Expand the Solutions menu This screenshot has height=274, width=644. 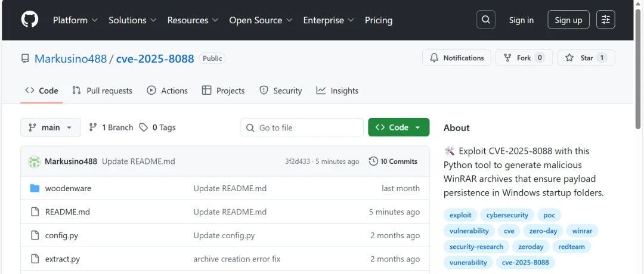132,20
